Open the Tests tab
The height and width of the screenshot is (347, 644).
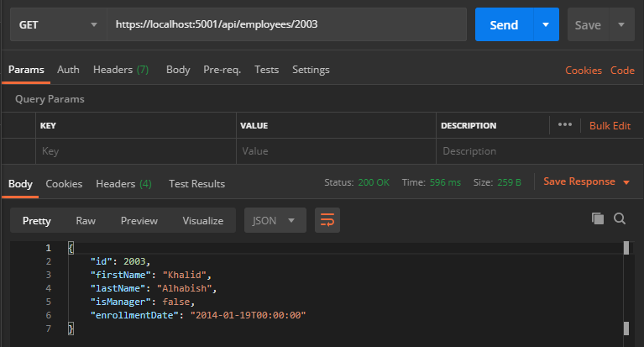pos(266,70)
